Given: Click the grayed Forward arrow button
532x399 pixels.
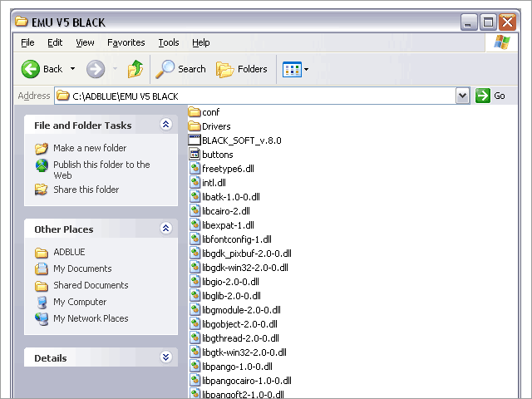Looking at the screenshot, I should point(96,69).
